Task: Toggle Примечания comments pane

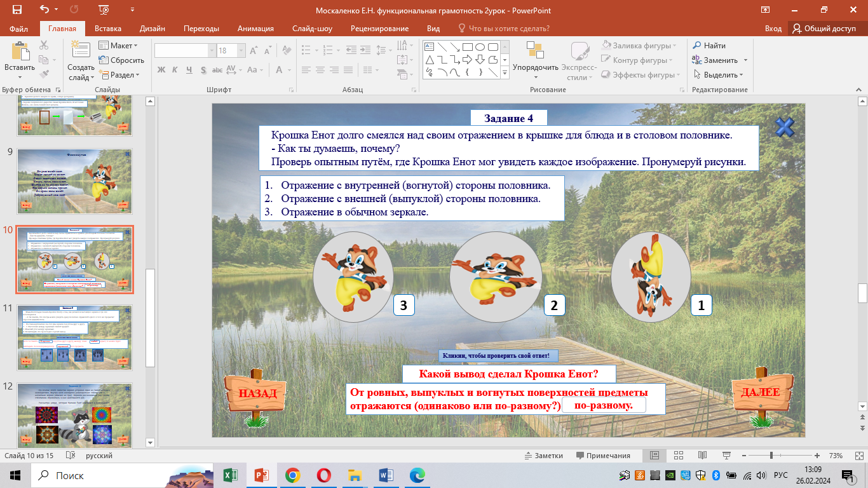Action: click(603, 456)
